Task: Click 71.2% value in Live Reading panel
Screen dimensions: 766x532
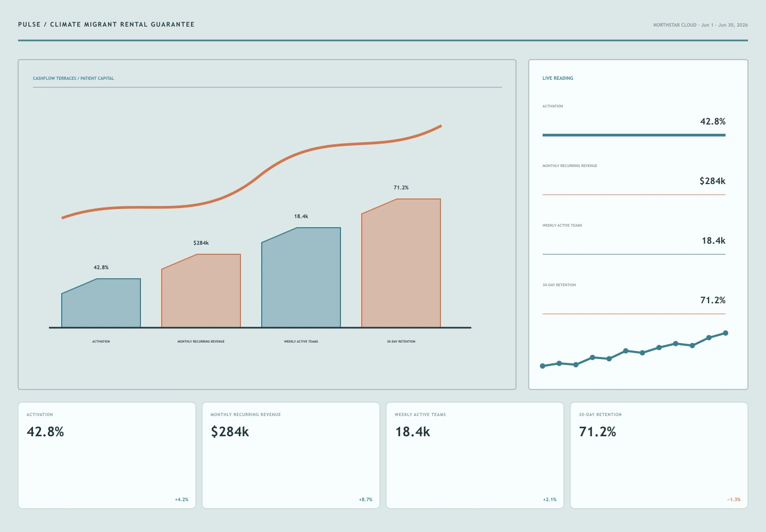Action: click(x=713, y=300)
